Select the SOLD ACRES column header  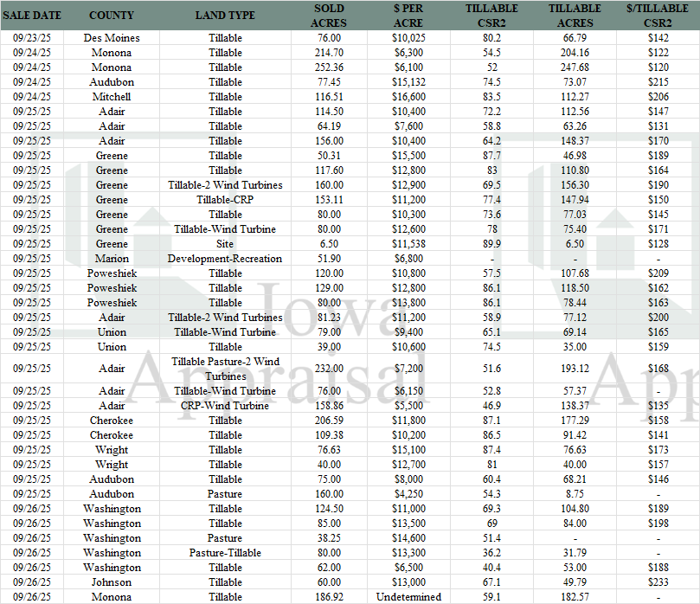(329, 16)
